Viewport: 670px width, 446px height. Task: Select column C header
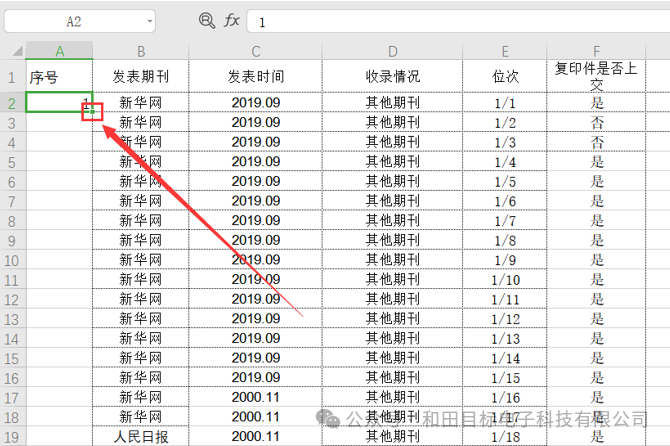(x=256, y=51)
